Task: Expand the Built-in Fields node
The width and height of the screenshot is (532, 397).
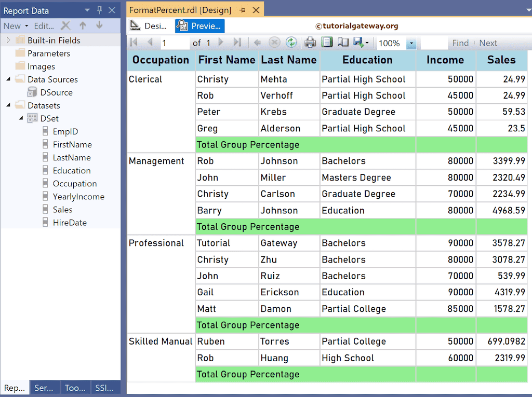Action: point(7,39)
